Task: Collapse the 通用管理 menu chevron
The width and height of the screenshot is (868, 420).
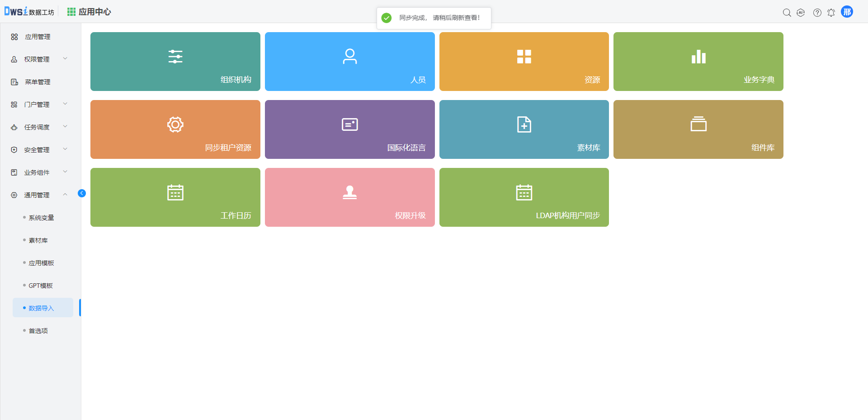Action: (65, 195)
